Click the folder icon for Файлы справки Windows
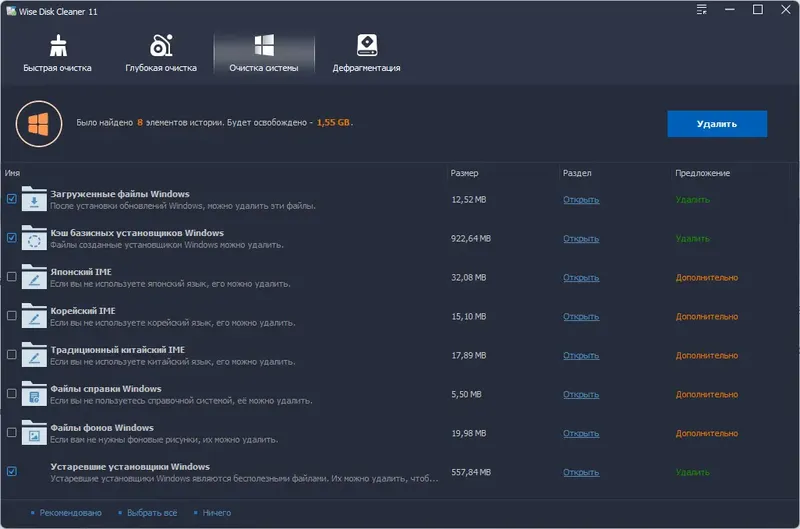This screenshot has width=800, height=529. [x=34, y=394]
